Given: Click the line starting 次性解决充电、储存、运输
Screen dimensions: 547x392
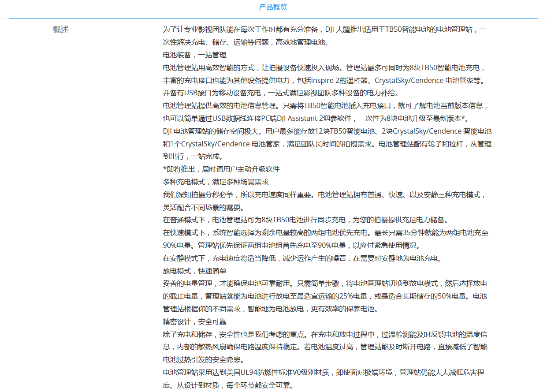Looking at the screenshot, I should (246, 42).
